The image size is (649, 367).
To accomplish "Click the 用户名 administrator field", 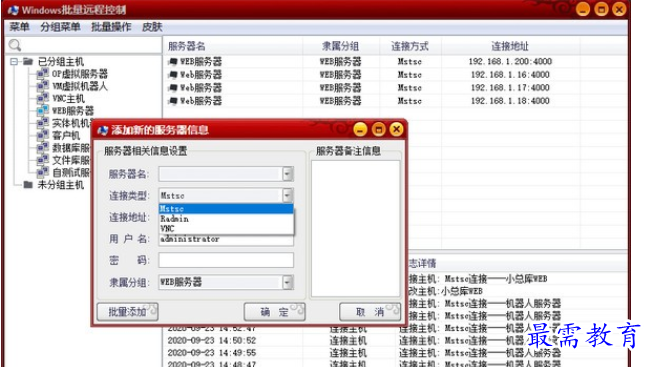I will (x=226, y=240).
